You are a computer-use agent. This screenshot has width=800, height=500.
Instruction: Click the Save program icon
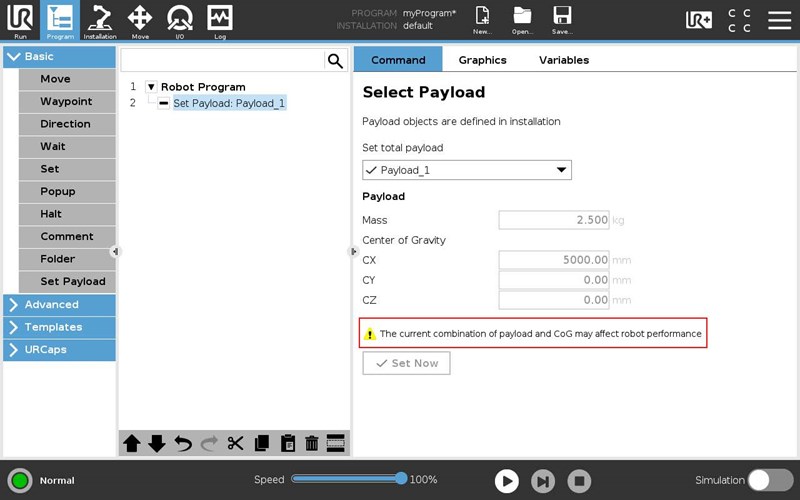tap(562, 20)
